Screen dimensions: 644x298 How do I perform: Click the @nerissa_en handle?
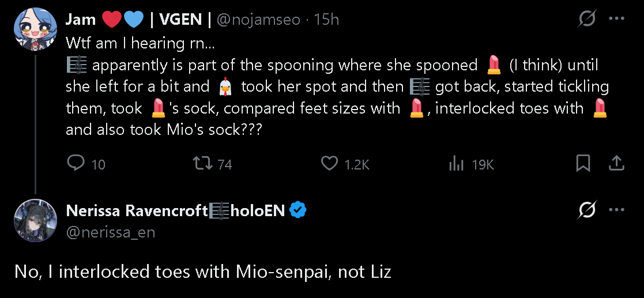(x=111, y=232)
